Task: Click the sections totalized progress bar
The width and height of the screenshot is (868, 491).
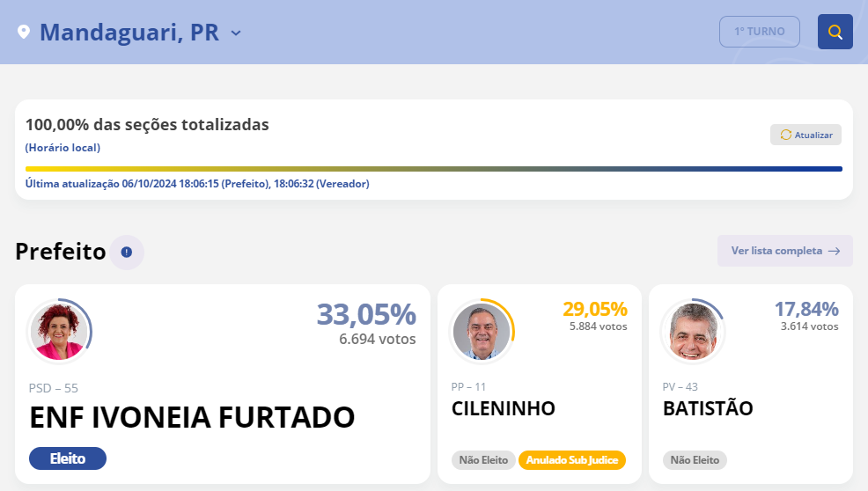Action: click(433, 169)
